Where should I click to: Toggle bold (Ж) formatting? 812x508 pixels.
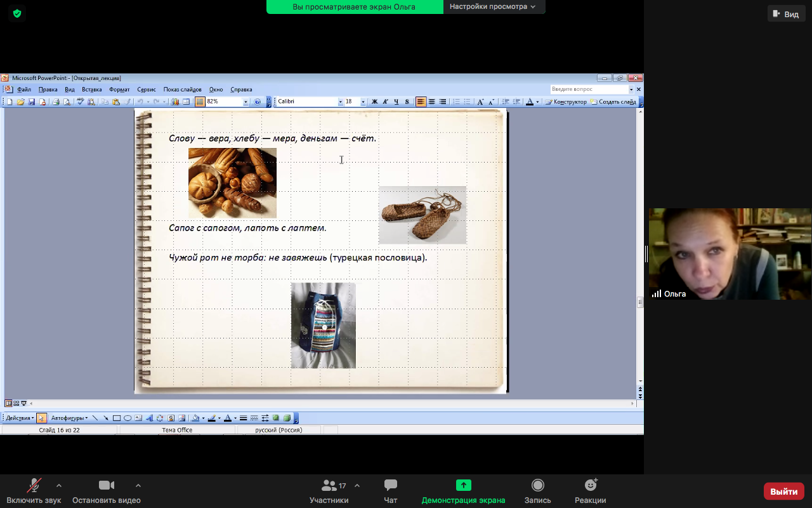click(x=374, y=102)
